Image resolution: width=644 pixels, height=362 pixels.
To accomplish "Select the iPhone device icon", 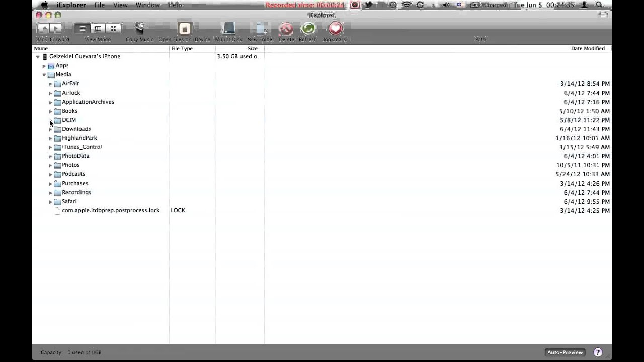I will point(45,57).
